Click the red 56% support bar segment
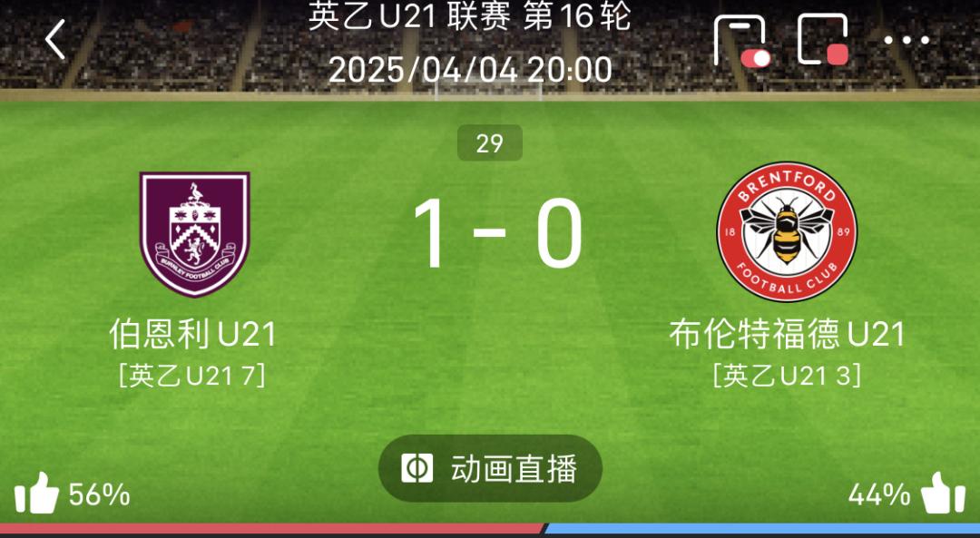This screenshot has height=538, width=980. [x=273, y=529]
